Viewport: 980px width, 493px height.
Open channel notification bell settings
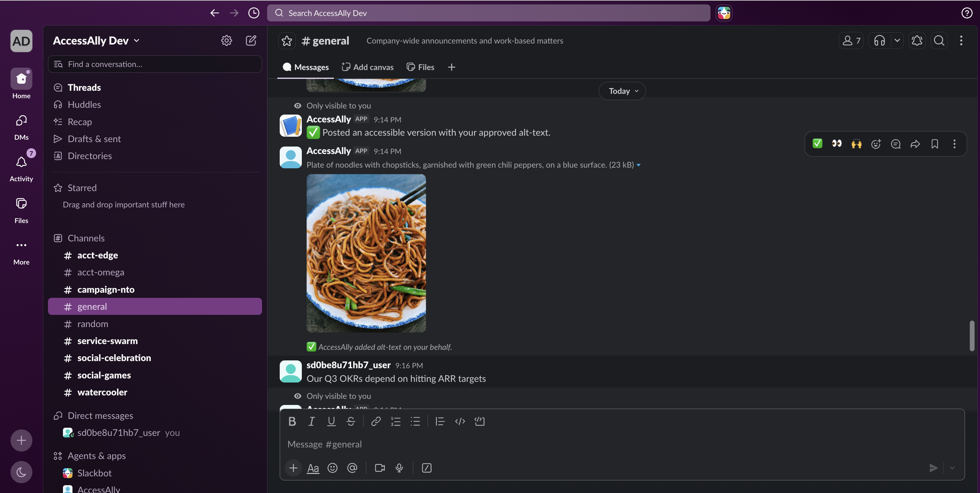(917, 40)
